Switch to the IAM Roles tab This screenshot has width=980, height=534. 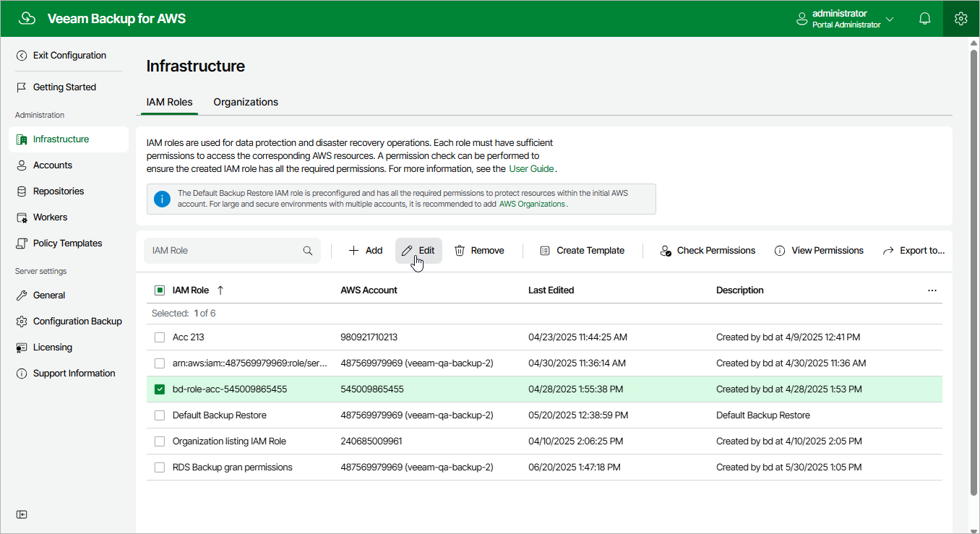[170, 102]
